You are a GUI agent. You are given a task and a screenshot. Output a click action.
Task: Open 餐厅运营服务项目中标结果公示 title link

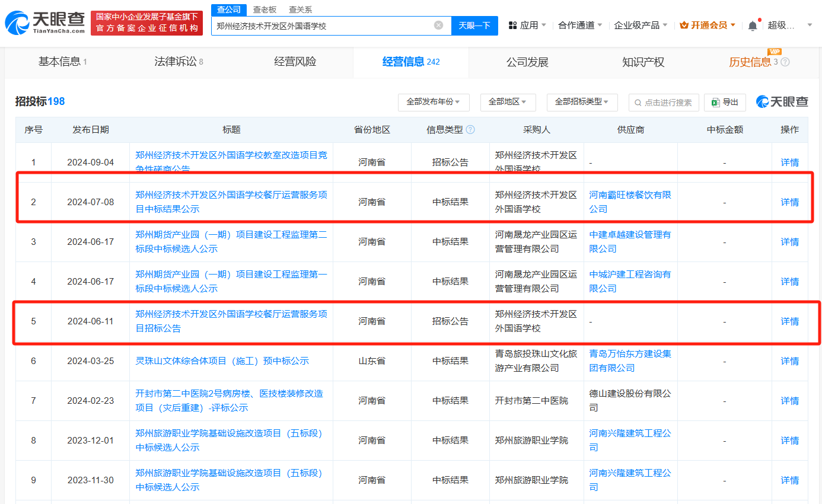(231, 202)
